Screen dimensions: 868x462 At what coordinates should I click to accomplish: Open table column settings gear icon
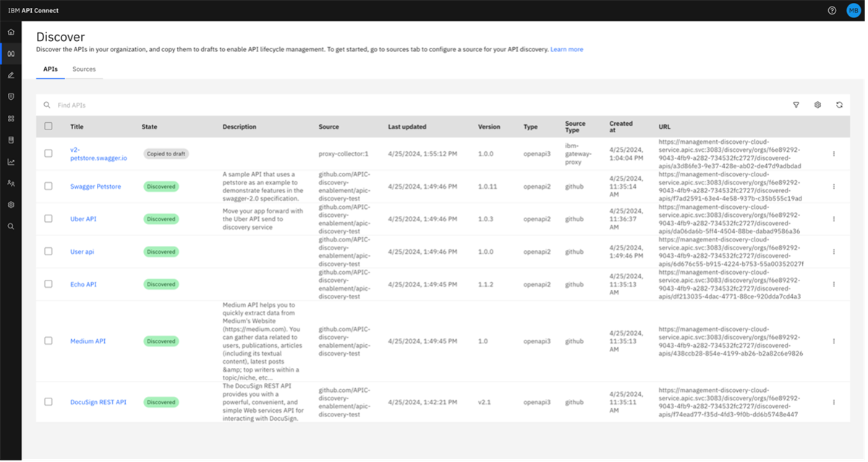pos(817,105)
